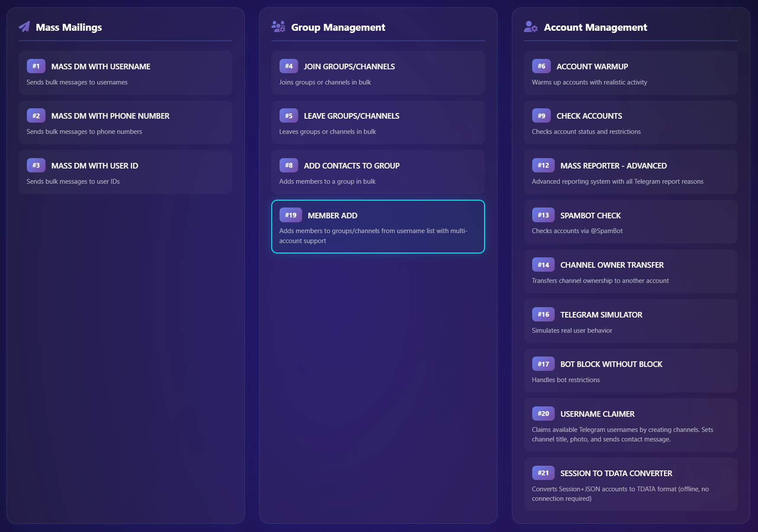
Task: Click the group icon next to Group Management
Action: pos(279,27)
